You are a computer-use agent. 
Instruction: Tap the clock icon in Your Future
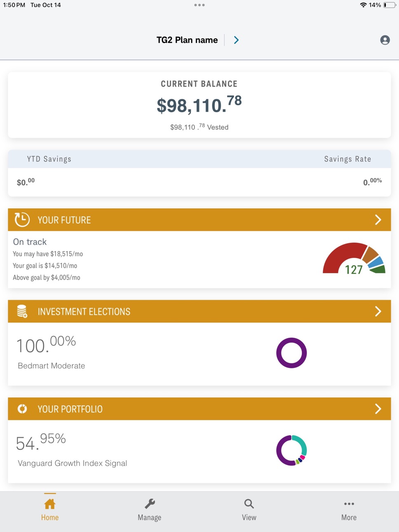tap(22, 220)
